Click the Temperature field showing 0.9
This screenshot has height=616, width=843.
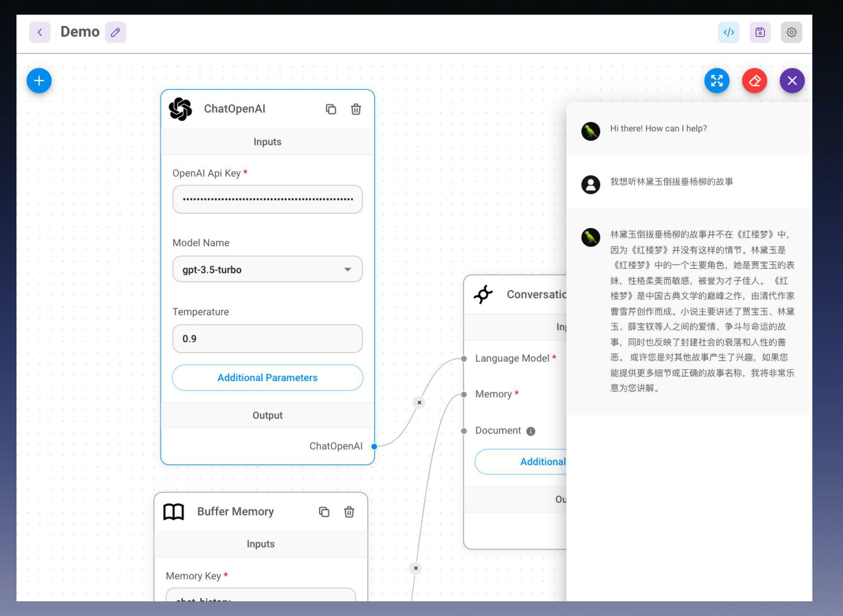coord(267,339)
